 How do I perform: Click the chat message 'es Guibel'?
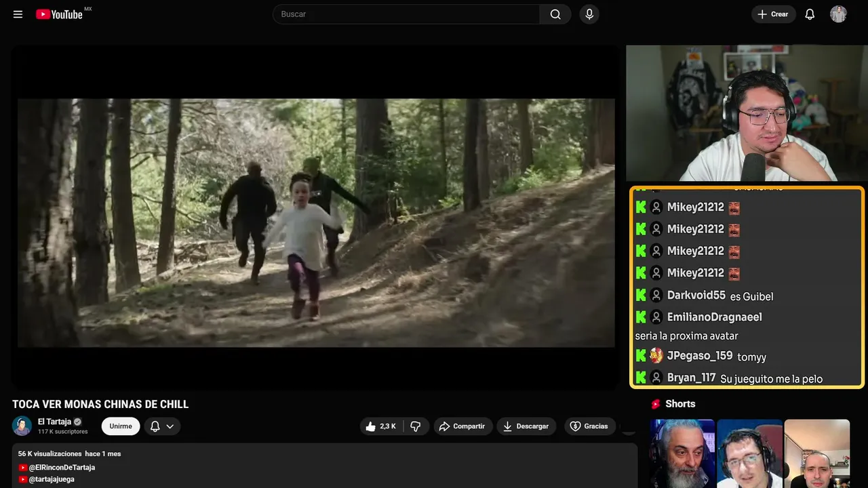pos(751,296)
